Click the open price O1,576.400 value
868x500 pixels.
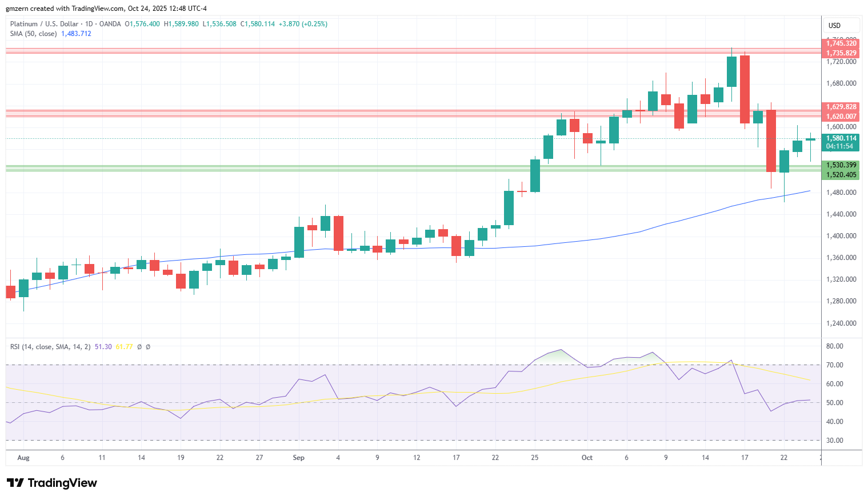coord(142,24)
